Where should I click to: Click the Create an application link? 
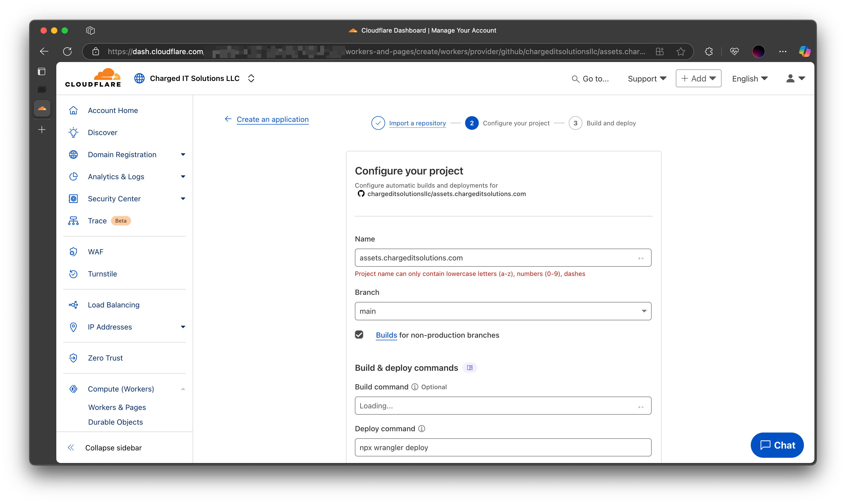coord(273,120)
